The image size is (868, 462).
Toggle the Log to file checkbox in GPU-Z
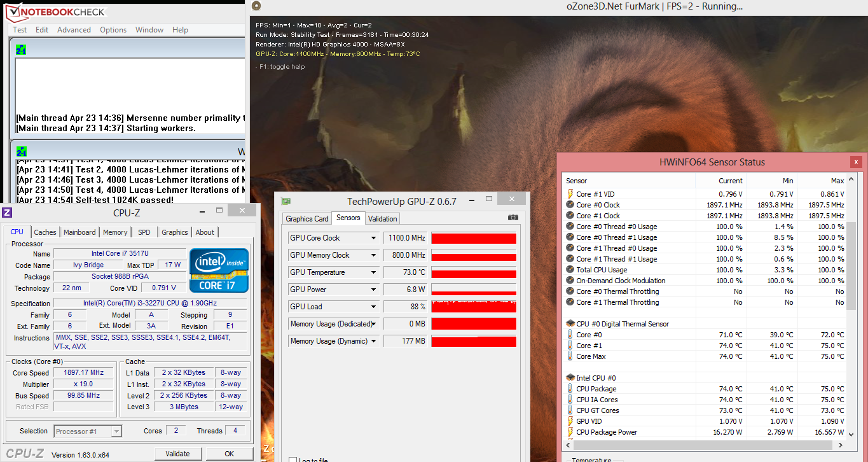click(293, 459)
